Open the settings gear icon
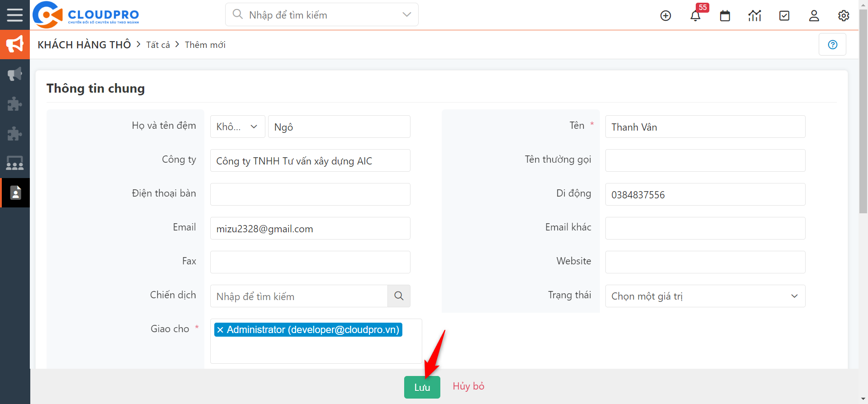 844,16
